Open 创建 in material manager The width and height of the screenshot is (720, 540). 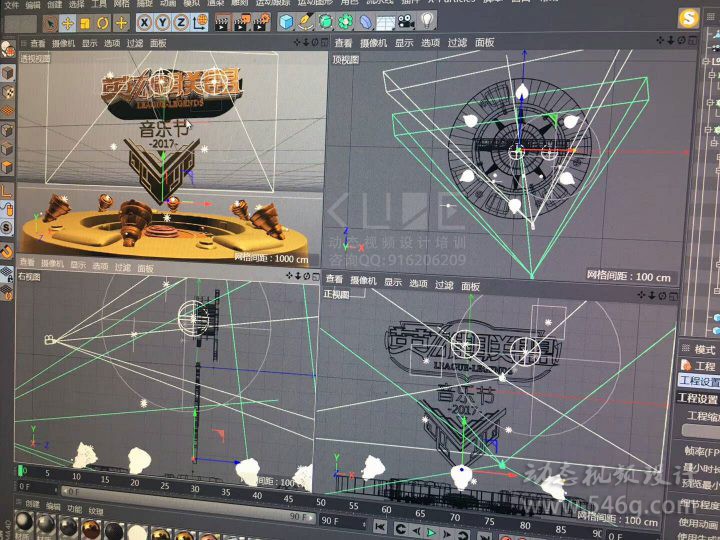pyautogui.click(x=32, y=506)
